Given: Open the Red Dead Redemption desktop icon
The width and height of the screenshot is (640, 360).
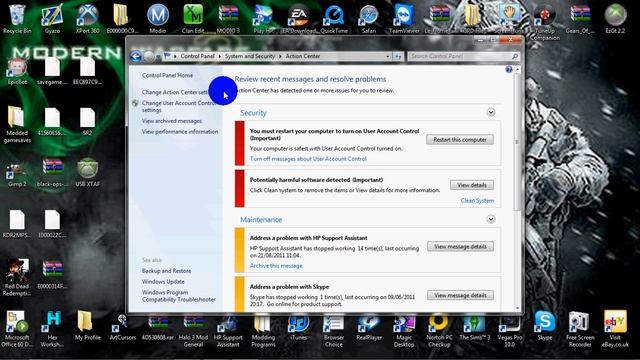Looking at the screenshot, I should [x=17, y=278].
